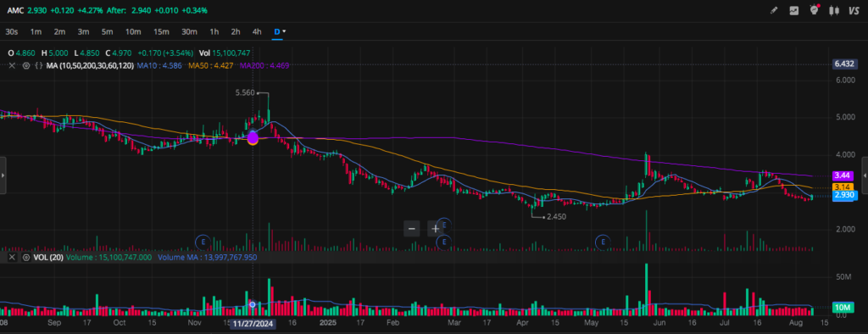This screenshot has height=334, width=868.
Task: Open VOL (20) indicator settings hexagon icon
Action: click(x=25, y=258)
